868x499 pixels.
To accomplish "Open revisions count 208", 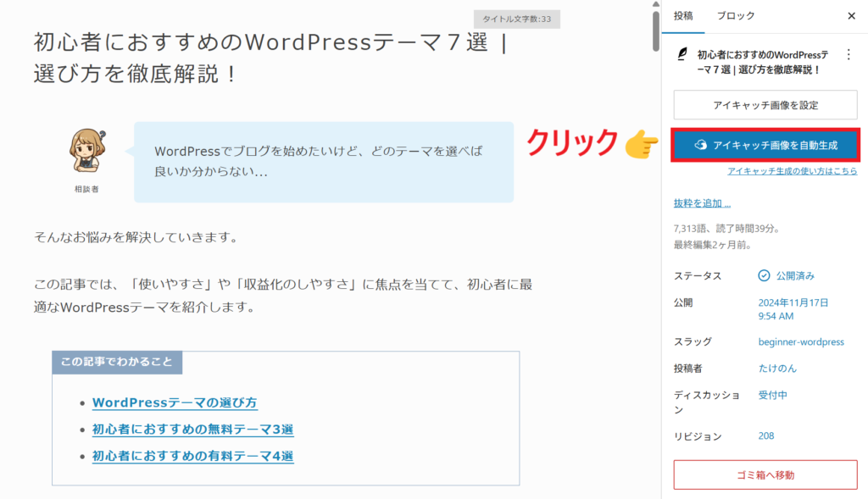I will point(766,436).
